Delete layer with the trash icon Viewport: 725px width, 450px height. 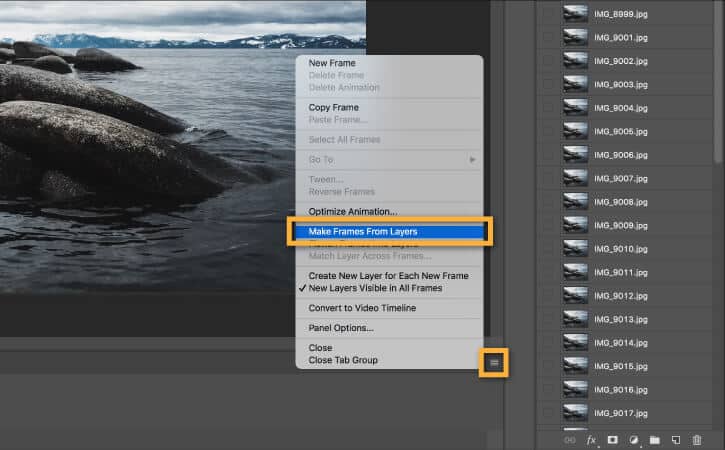click(x=697, y=440)
